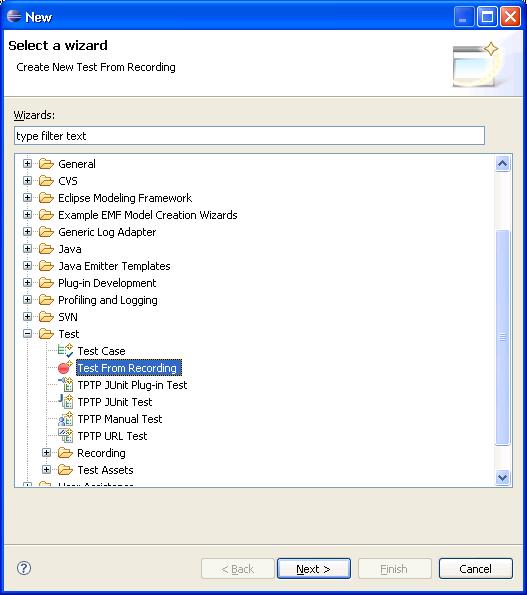Image resolution: width=527 pixels, height=595 pixels.
Task: Click the disabled Back button
Action: [238, 568]
